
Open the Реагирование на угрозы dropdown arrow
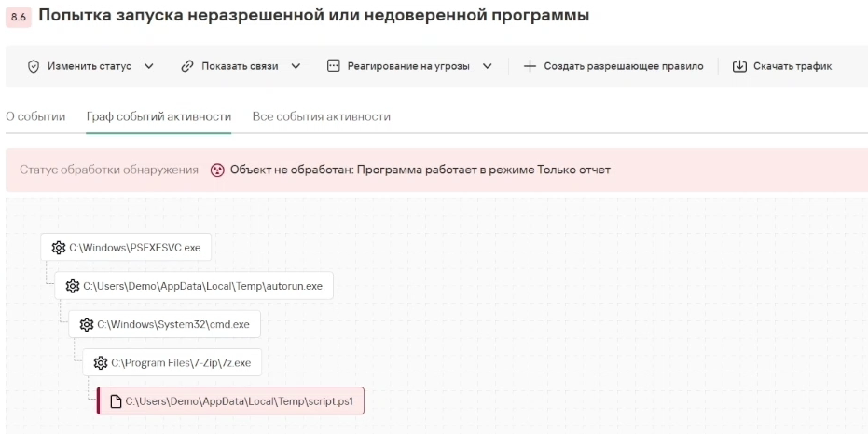point(487,66)
